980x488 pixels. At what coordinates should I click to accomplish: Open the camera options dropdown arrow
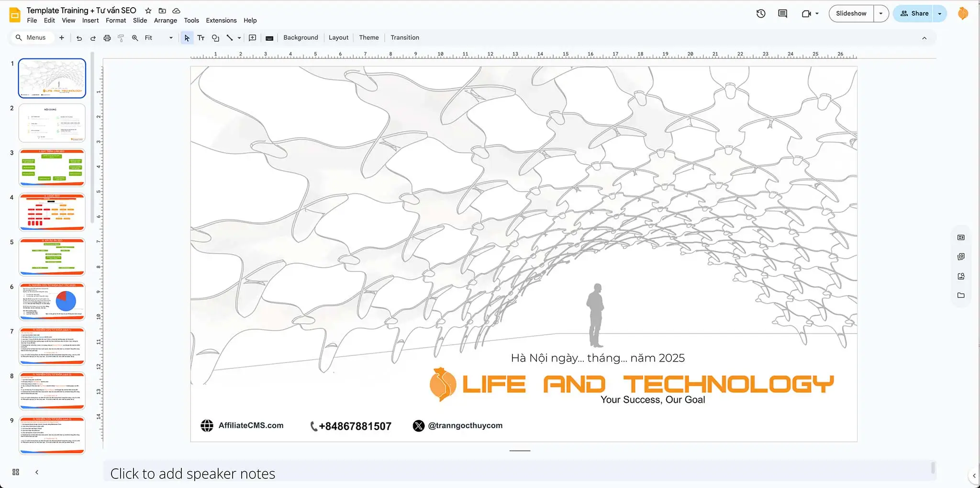(x=817, y=13)
